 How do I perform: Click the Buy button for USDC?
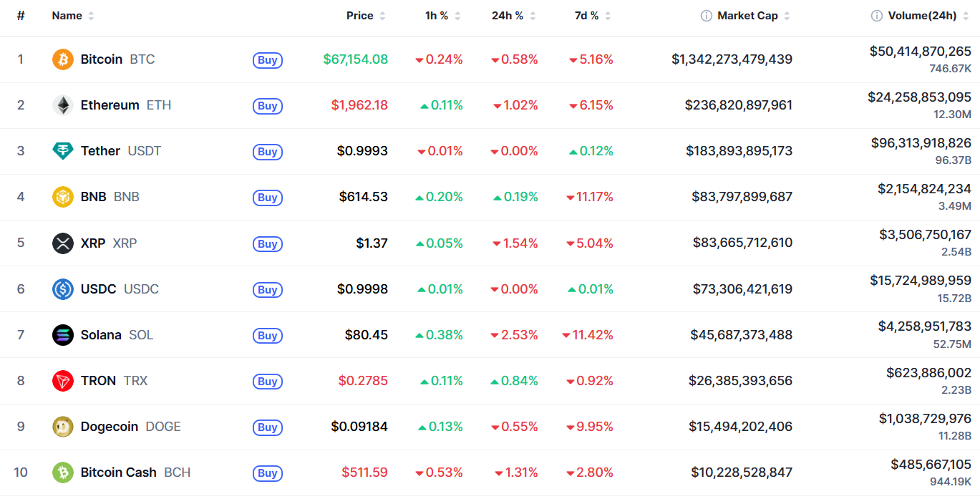(268, 290)
